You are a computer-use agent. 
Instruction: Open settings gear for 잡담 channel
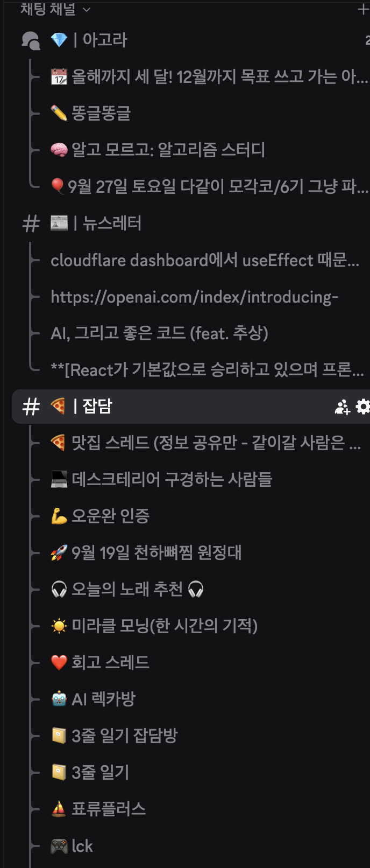pos(364,407)
